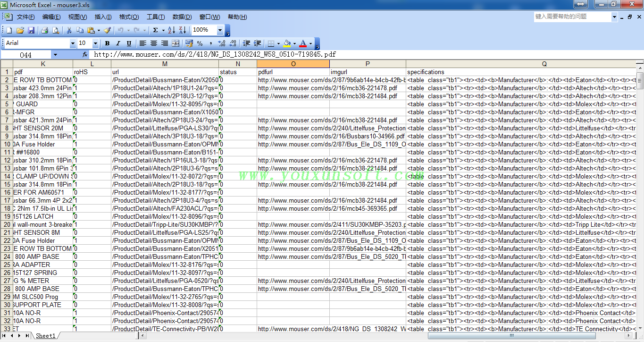This screenshot has height=342, width=644.
Task: Open the borders style dropdown arrow
Action: coord(278,43)
